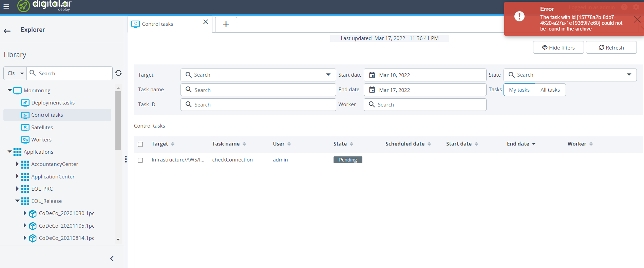
Task: Expand the EOL_PRC node
Action: click(x=17, y=189)
